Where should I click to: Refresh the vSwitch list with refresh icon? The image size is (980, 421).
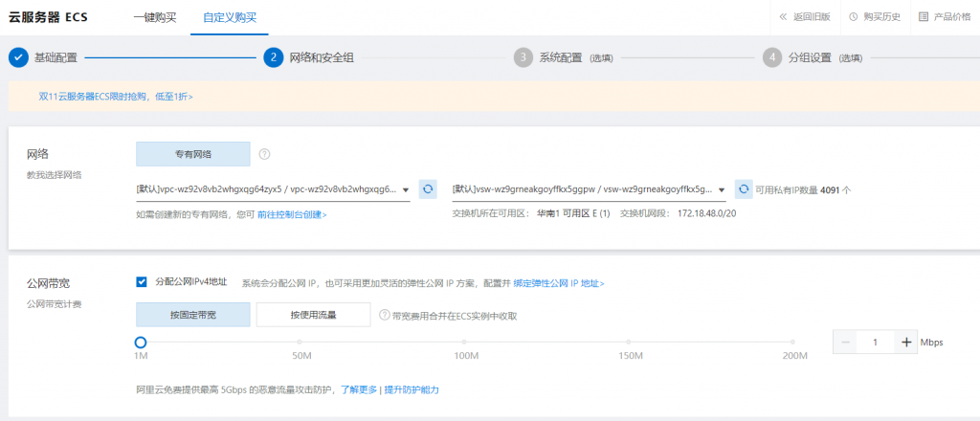click(743, 188)
